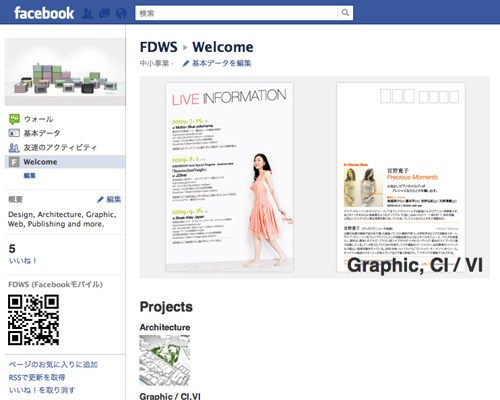Click the Facebook logo
This screenshot has height=400, width=500.
[44, 13]
